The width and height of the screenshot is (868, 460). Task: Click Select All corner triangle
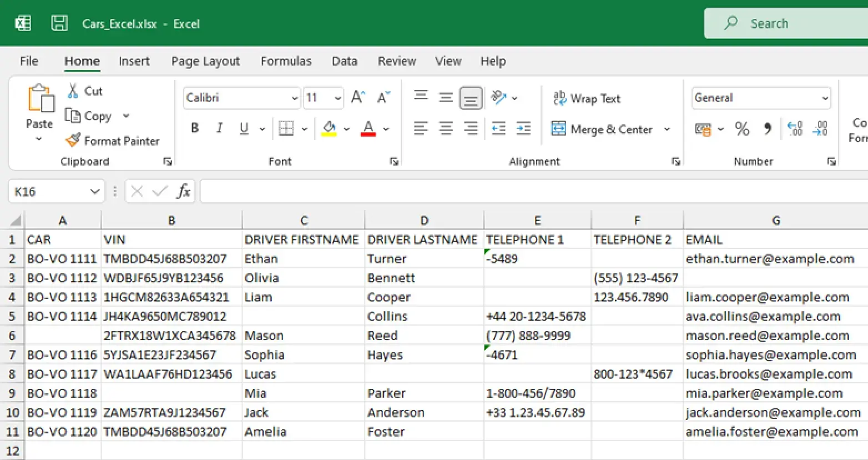click(x=15, y=220)
